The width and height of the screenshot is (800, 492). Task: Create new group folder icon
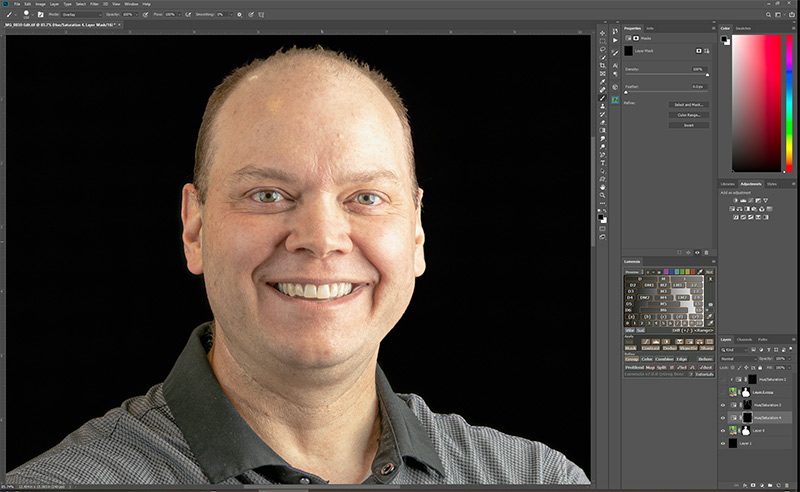point(770,485)
